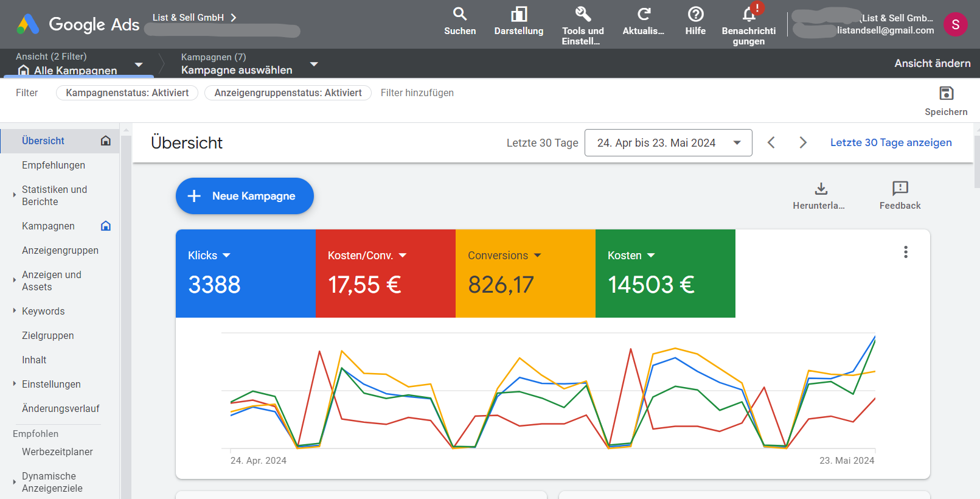The height and width of the screenshot is (499, 980).
Task: Expand the Einstellungen section
Action: 14,384
